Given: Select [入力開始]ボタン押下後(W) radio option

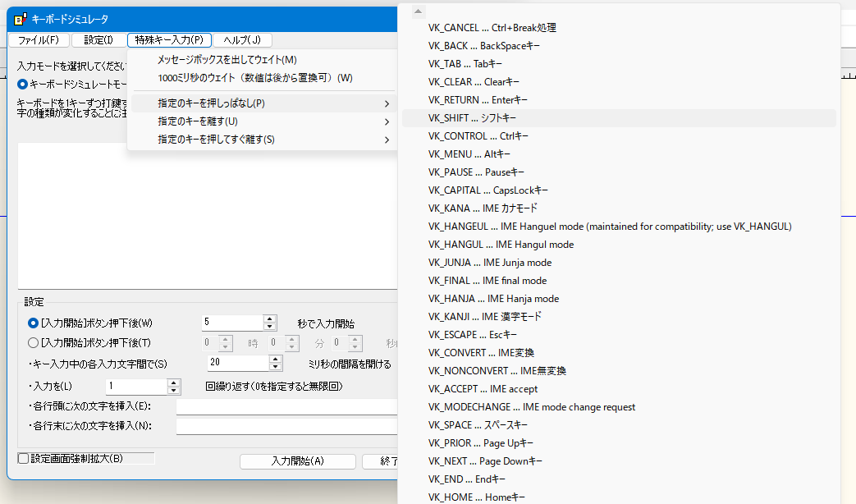Looking at the screenshot, I should [34, 323].
